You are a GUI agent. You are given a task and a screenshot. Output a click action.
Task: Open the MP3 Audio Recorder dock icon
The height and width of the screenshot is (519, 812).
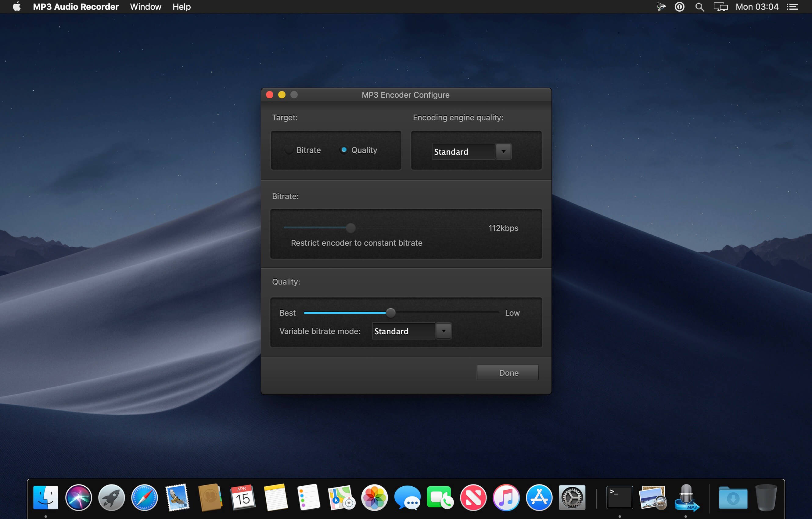point(686,497)
